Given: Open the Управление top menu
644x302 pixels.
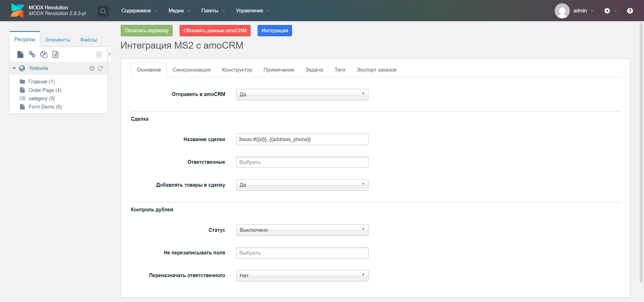Looking at the screenshot, I should pyautogui.click(x=253, y=11).
